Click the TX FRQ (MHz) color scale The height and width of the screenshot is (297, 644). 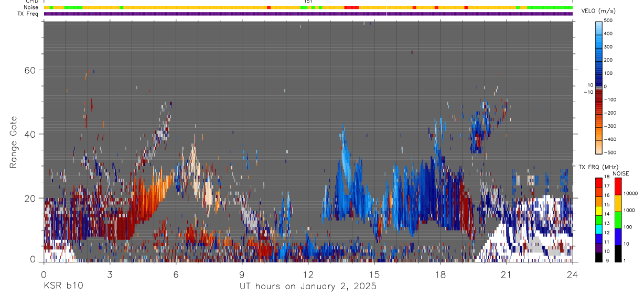[x=599, y=219]
